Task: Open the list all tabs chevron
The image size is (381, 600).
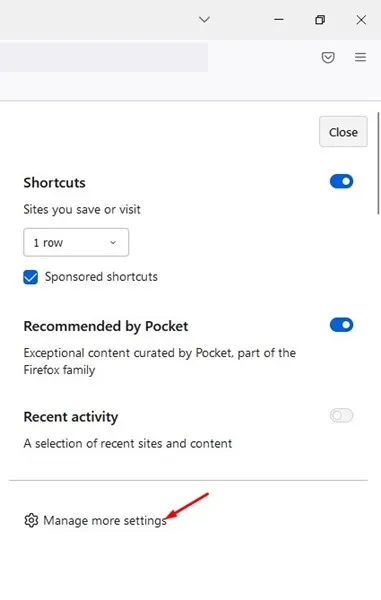Action: click(205, 20)
